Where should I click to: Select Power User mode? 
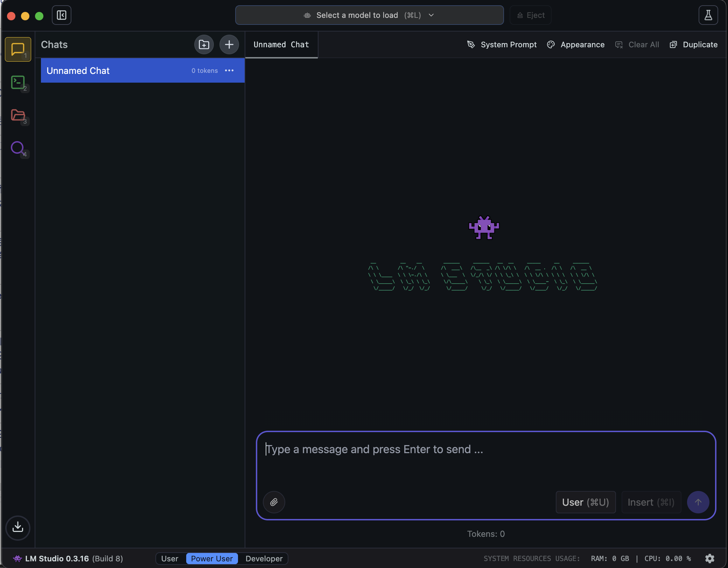212,559
